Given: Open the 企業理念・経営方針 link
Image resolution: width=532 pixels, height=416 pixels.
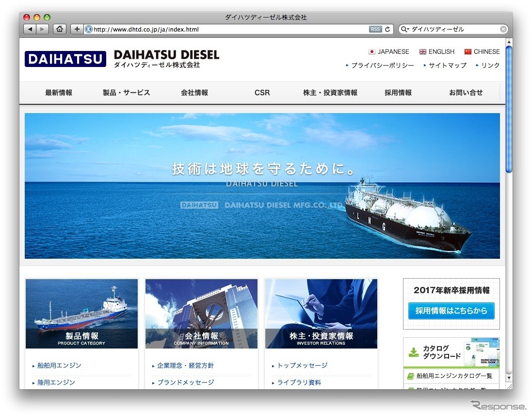Looking at the screenshot, I should point(185,366).
